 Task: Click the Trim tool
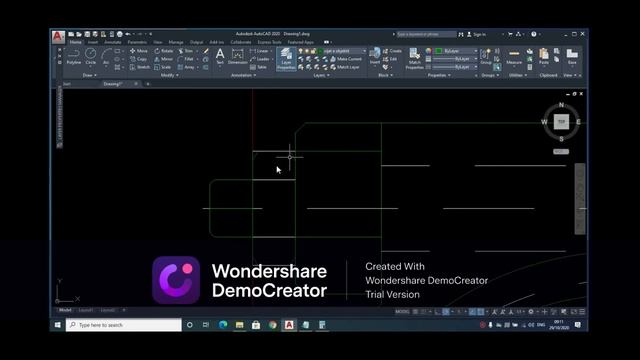point(186,51)
